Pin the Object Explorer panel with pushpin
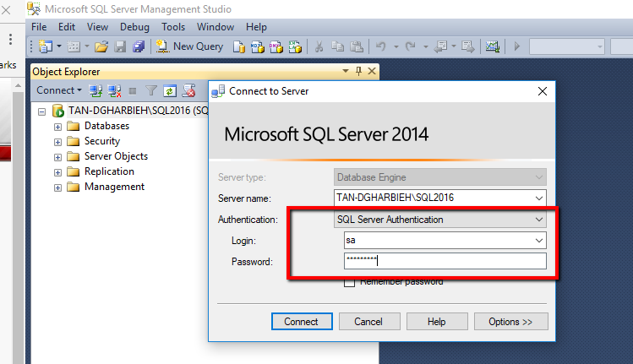Screen dimensions: 633x364 pyautogui.click(x=358, y=72)
